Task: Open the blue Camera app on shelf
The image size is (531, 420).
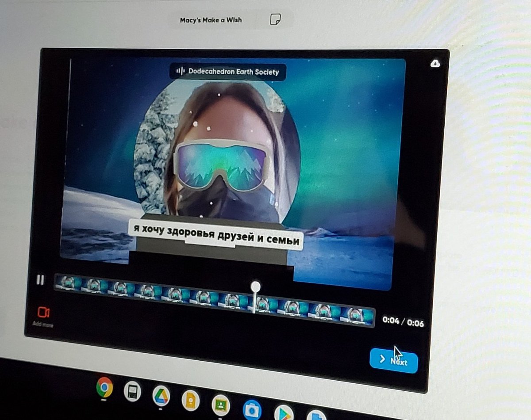Action: (x=252, y=409)
